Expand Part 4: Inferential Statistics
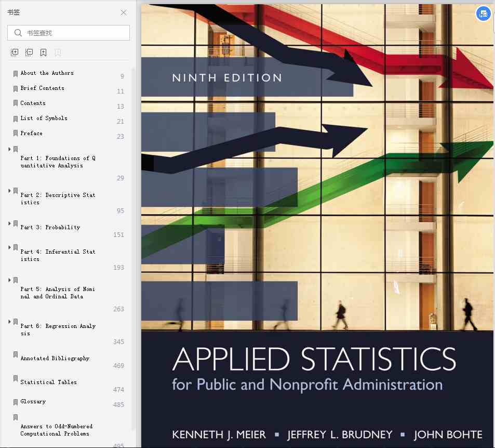This screenshot has width=495, height=448. [x=9, y=247]
